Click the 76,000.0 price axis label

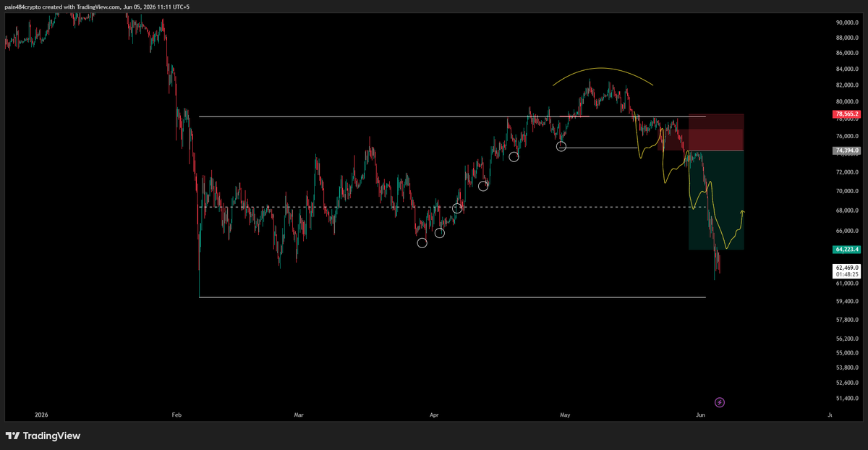pyautogui.click(x=848, y=136)
